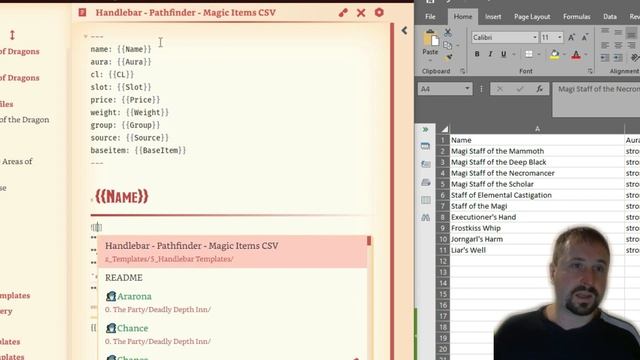Open the Calibri font name dropdown
The height and width of the screenshot is (360, 640).
click(535, 38)
